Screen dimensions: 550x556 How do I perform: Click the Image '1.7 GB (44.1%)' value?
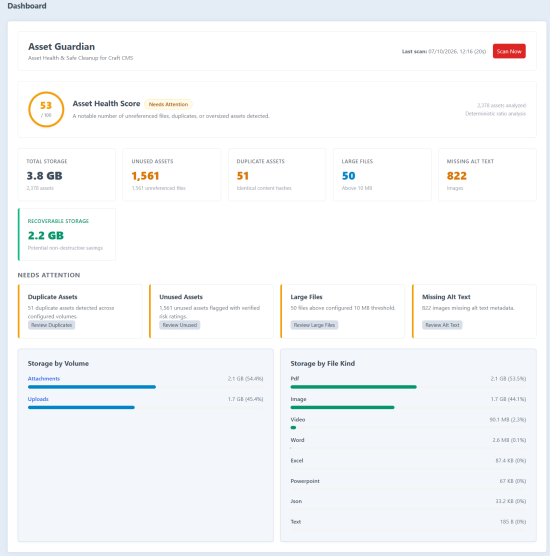(x=508, y=399)
